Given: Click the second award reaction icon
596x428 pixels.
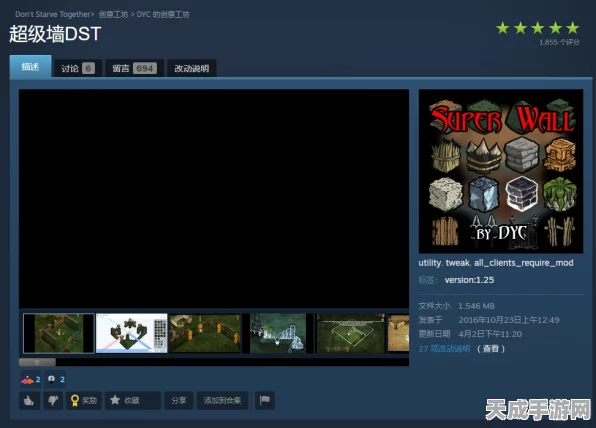Looking at the screenshot, I should click(x=55, y=379).
